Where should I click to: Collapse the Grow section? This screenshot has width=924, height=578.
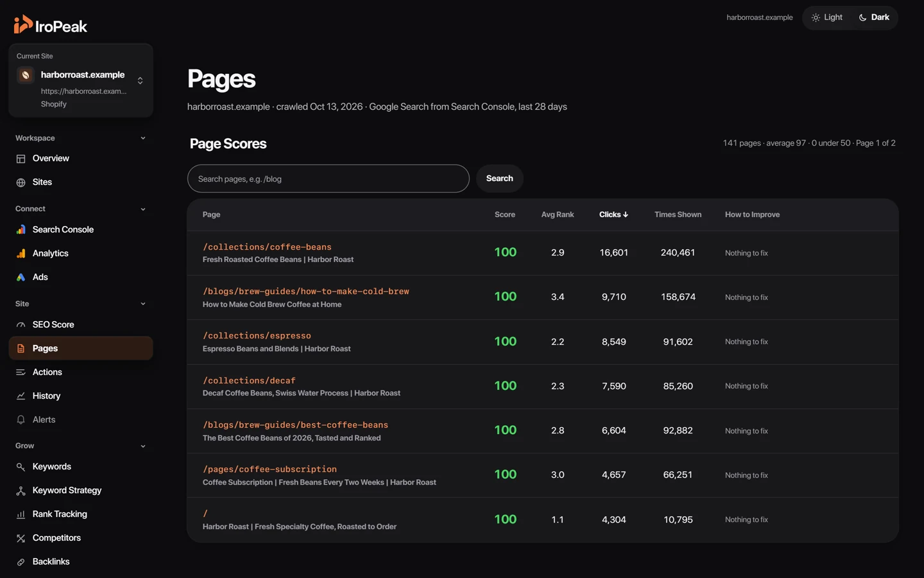click(143, 446)
